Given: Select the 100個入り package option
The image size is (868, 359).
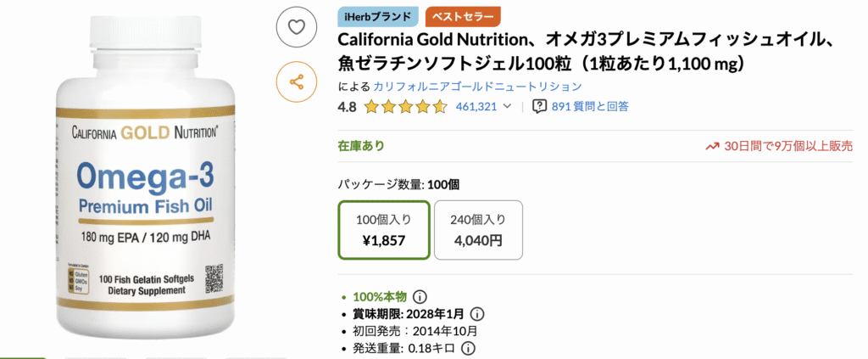Looking at the screenshot, I should click(384, 229).
